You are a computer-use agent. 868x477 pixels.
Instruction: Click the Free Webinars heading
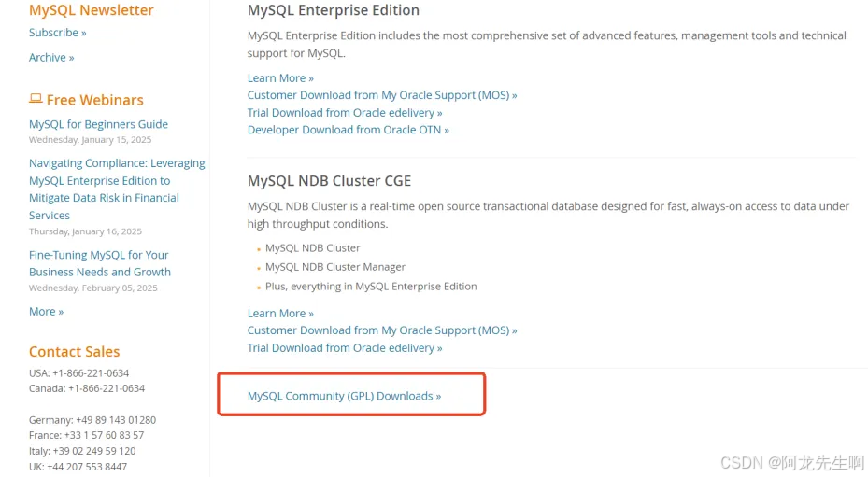(95, 100)
